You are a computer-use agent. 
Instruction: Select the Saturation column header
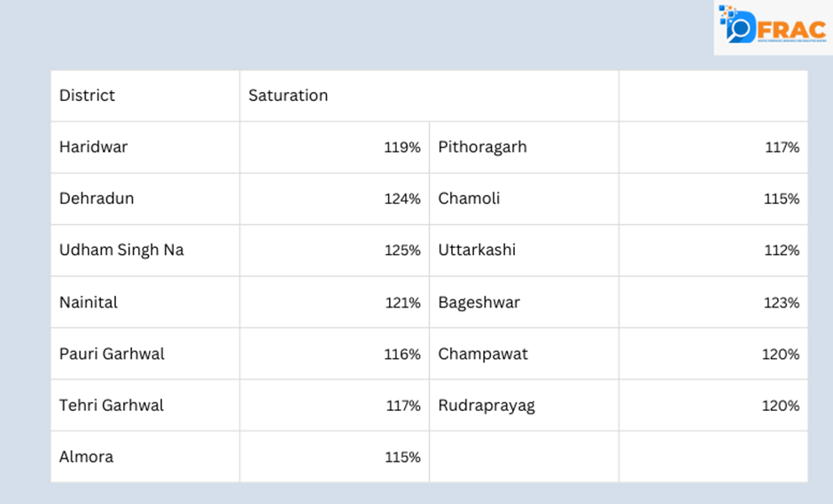(288, 96)
